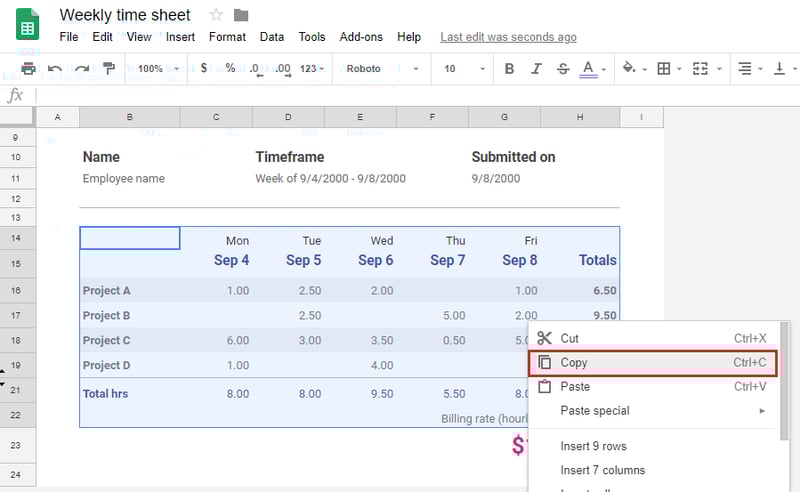800x492 pixels.
Task: Open the Data menu
Action: point(272,37)
